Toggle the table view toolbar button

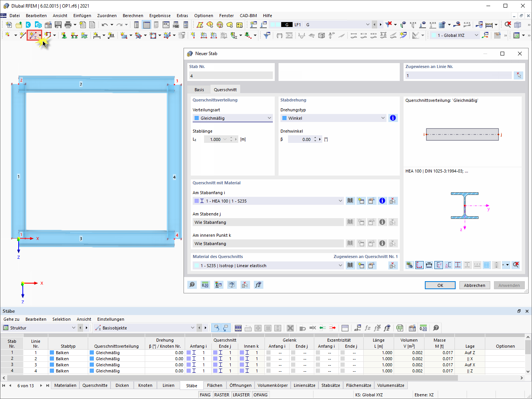[x=146, y=25]
